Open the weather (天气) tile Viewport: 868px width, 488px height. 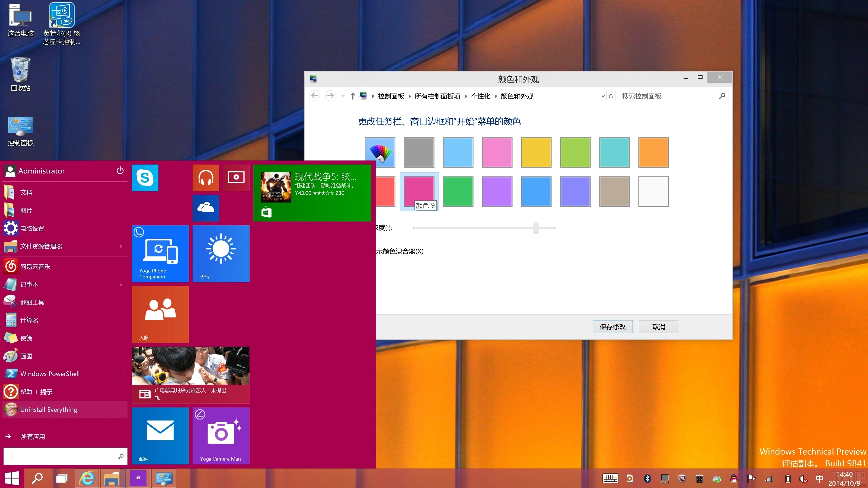click(x=221, y=253)
